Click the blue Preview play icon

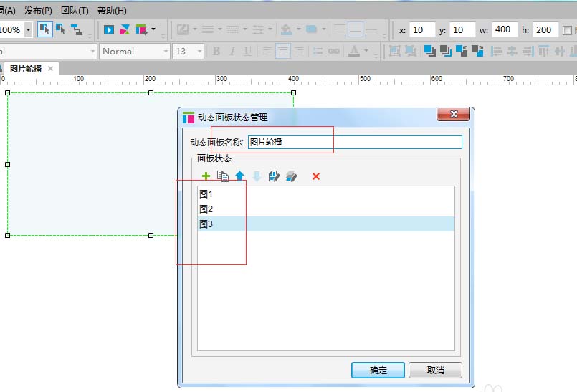109,30
